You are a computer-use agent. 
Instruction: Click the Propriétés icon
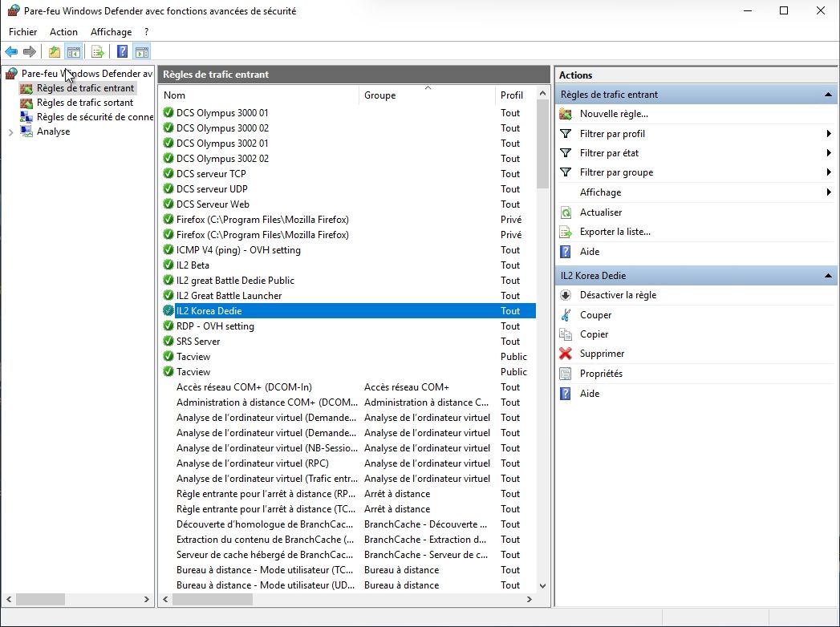click(x=565, y=374)
